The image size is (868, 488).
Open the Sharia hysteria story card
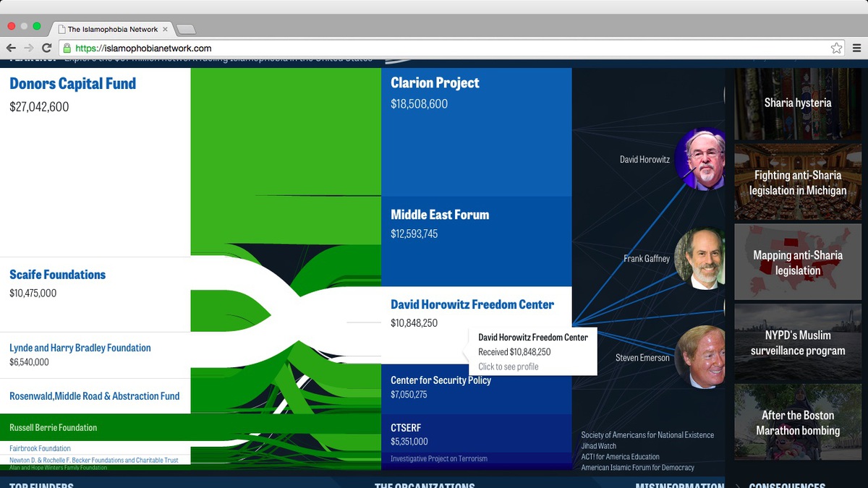pos(798,103)
